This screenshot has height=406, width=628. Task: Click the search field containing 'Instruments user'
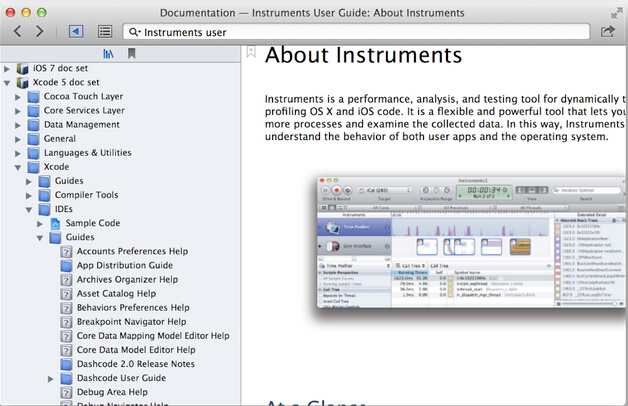pyautogui.click(x=360, y=32)
